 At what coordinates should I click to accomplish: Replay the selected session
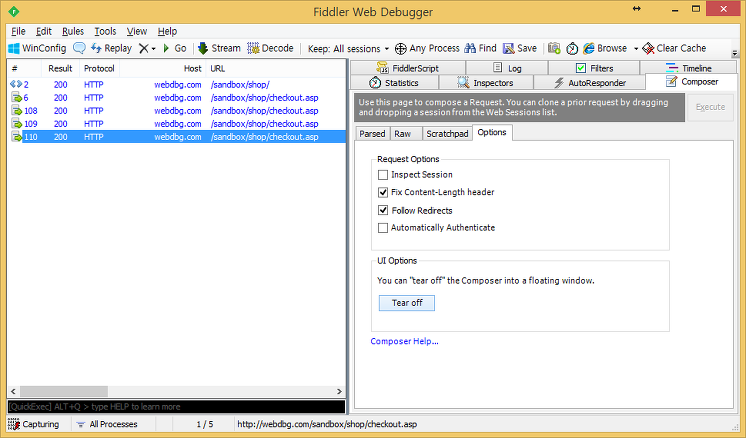111,48
